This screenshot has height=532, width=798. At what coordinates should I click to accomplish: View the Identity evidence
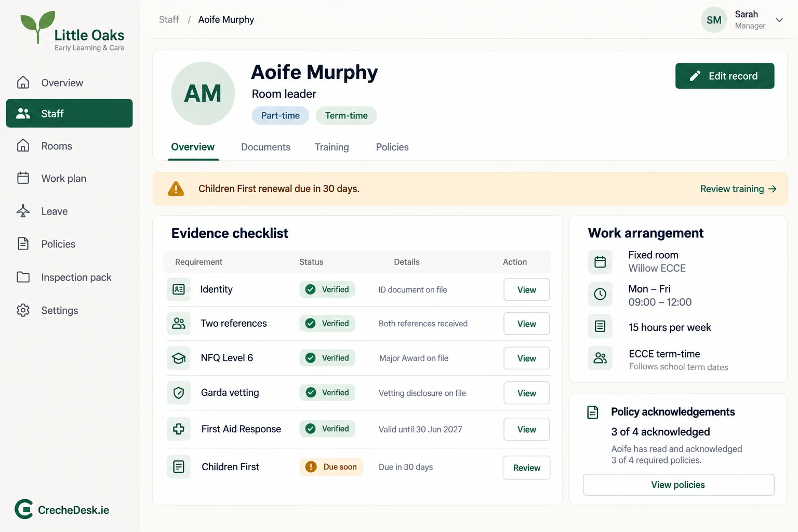[x=526, y=290]
